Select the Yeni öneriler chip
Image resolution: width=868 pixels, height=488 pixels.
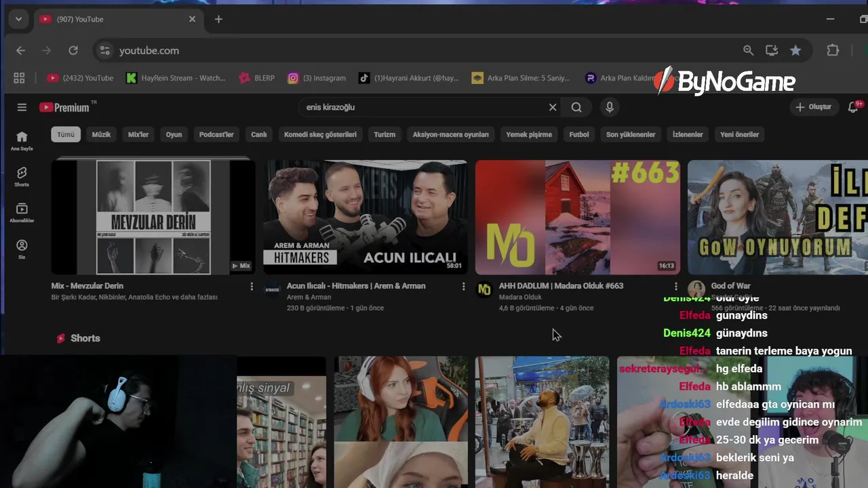pos(739,134)
